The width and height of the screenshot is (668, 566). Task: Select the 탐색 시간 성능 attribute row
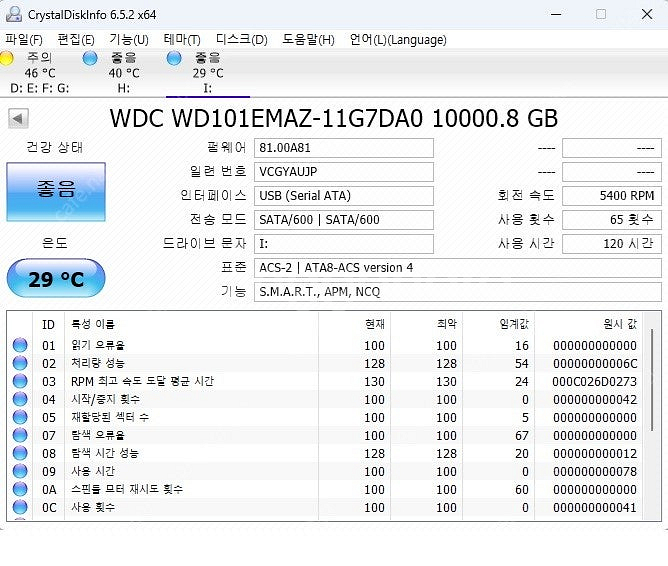pyautogui.click(x=325, y=453)
